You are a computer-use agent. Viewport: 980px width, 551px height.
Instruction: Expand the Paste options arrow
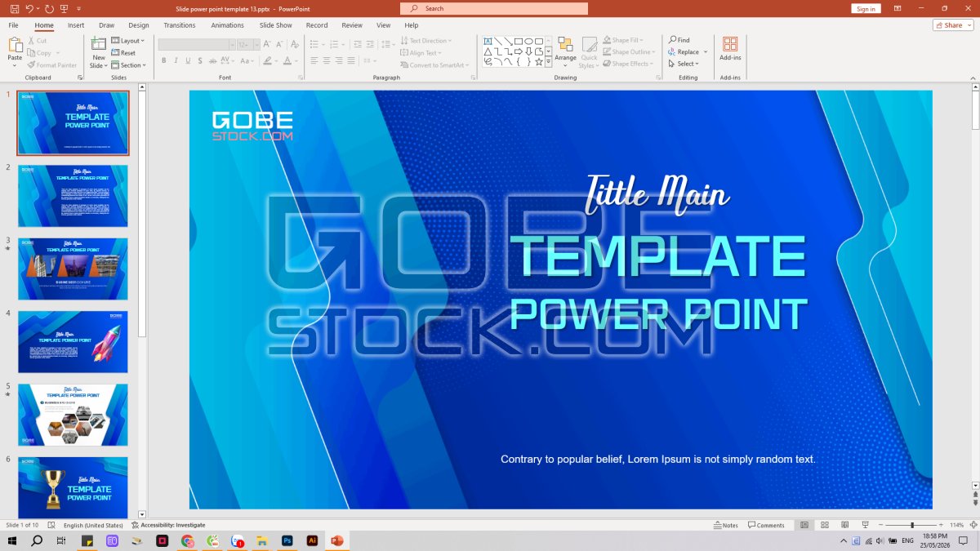[x=15, y=67]
